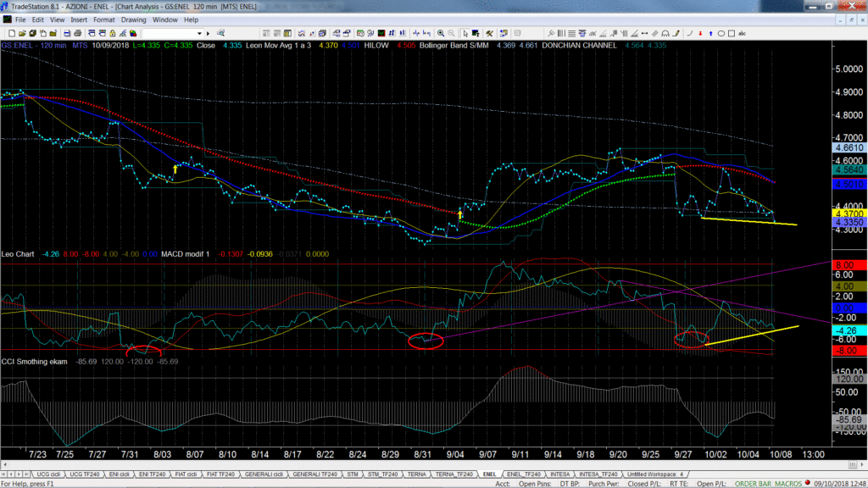Select the horizontal lines drawing tool

tap(572, 33)
